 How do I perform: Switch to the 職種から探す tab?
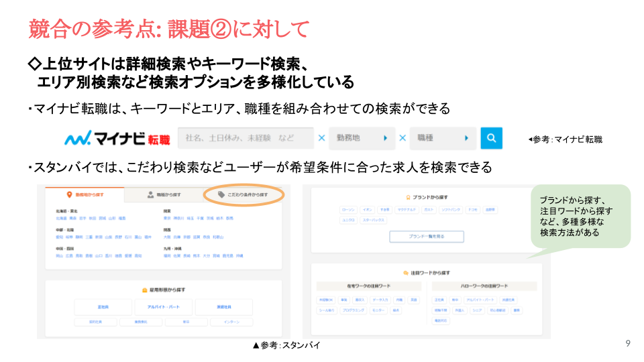coord(164,194)
